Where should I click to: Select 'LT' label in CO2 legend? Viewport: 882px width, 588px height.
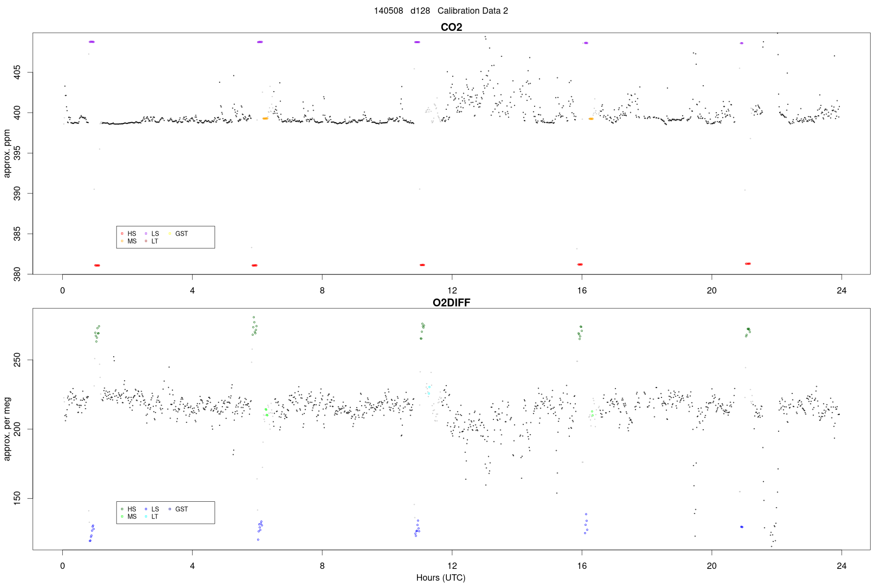pos(155,241)
